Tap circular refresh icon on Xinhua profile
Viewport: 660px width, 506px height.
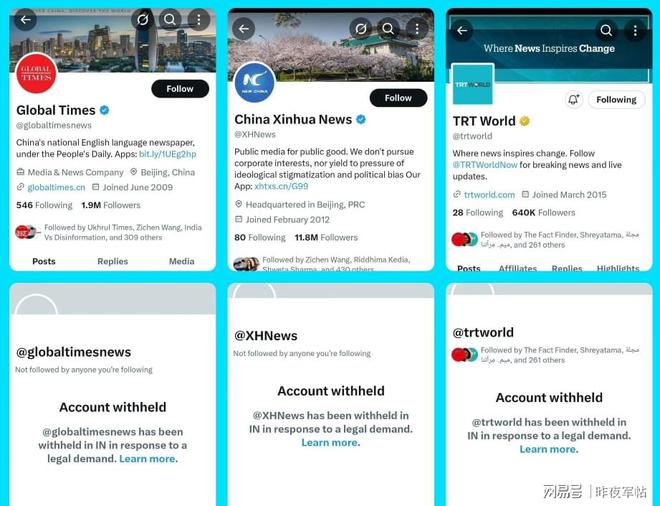360,29
